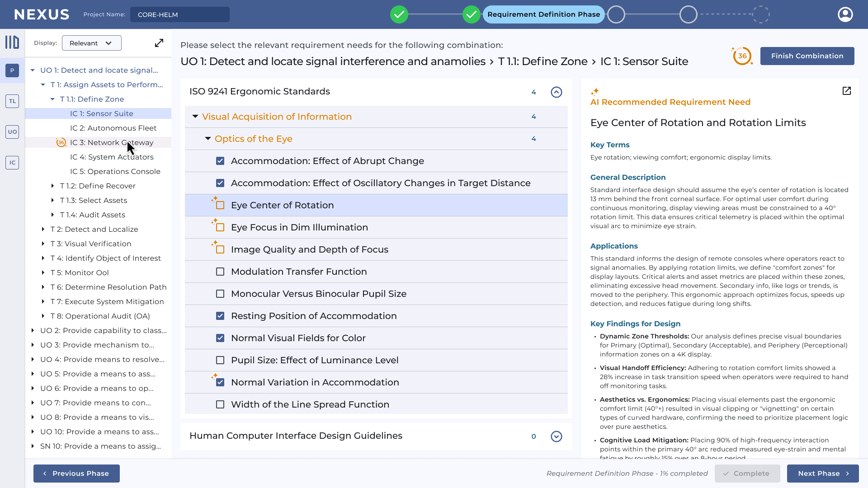This screenshot has height=488, width=868.
Task: Click the Finish Combination button
Action: coord(807,56)
